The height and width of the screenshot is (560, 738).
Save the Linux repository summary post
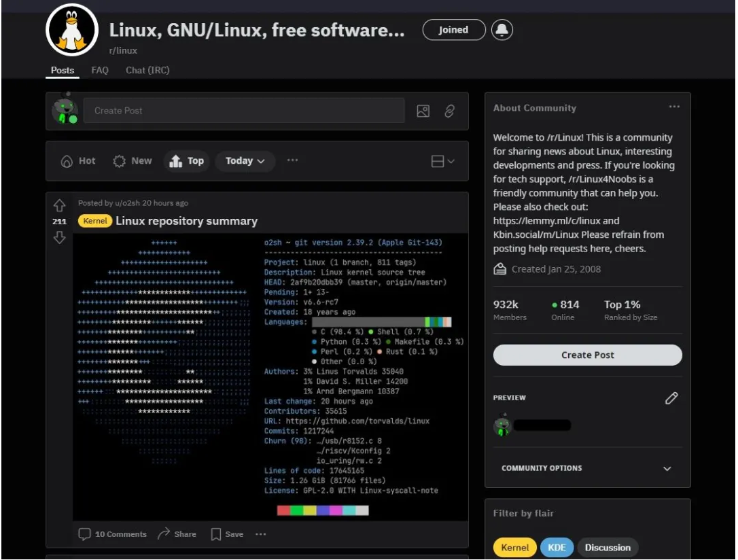click(225, 534)
